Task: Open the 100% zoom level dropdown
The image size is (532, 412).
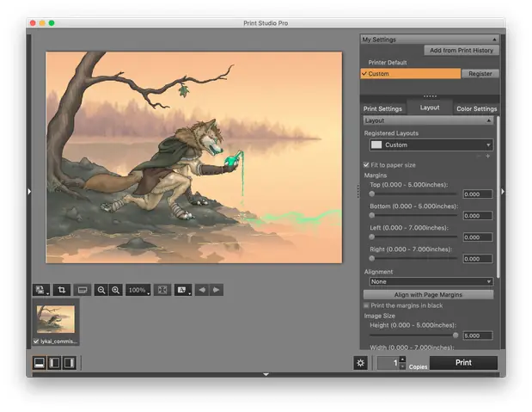Action: point(138,290)
